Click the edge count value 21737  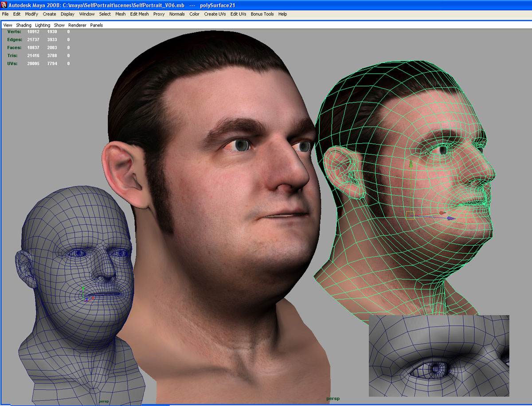point(34,40)
